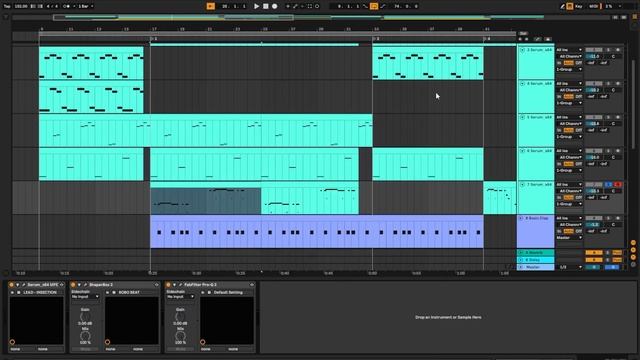Screen dimensions: 640x360
Task: Open ShaperBox 2 plugin window with wrench
Action: (x=85, y=284)
